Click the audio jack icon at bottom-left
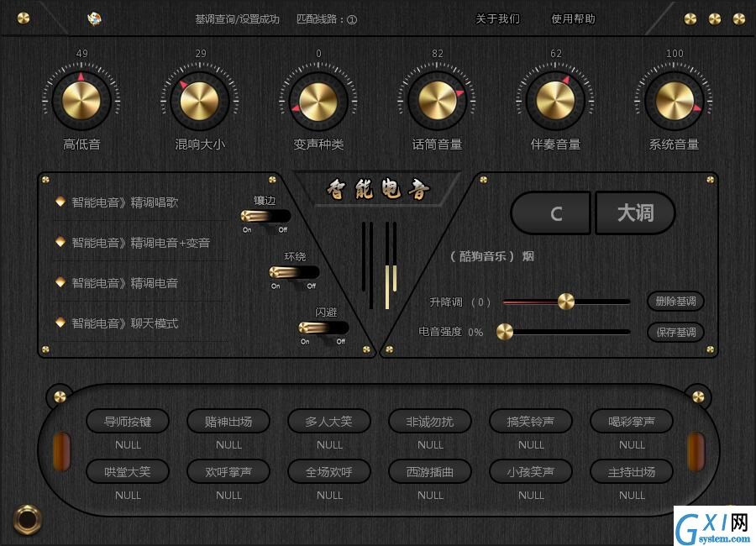The width and height of the screenshot is (756, 546). pos(27,519)
